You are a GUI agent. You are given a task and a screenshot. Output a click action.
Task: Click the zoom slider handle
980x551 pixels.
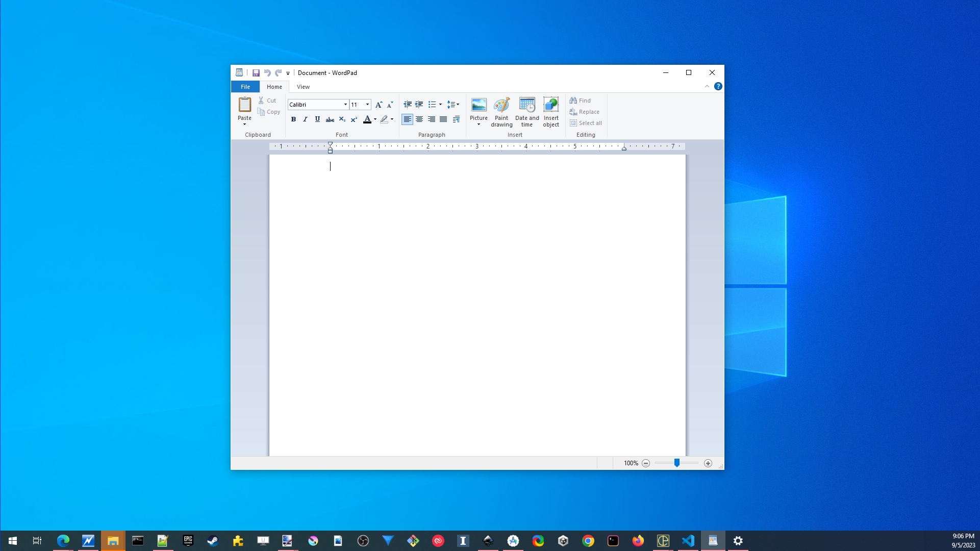pyautogui.click(x=677, y=463)
